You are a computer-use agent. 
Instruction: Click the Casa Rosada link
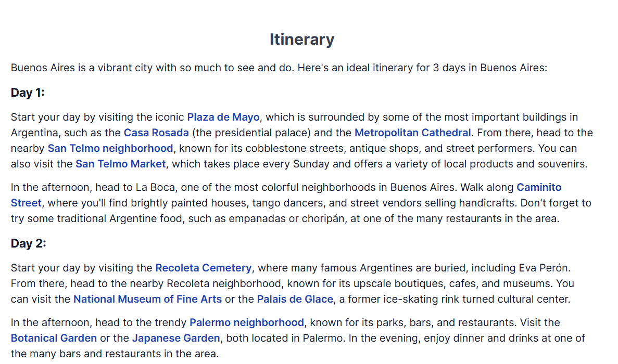(156, 133)
